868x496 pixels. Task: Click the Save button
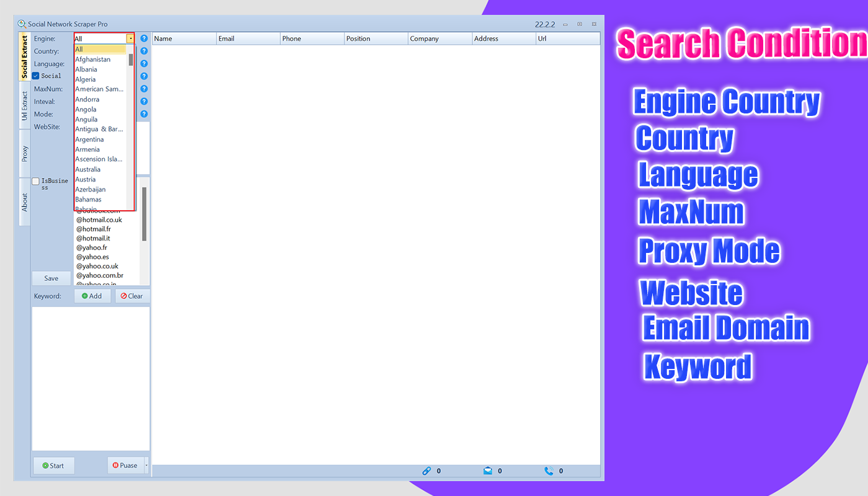tap(51, 278)
